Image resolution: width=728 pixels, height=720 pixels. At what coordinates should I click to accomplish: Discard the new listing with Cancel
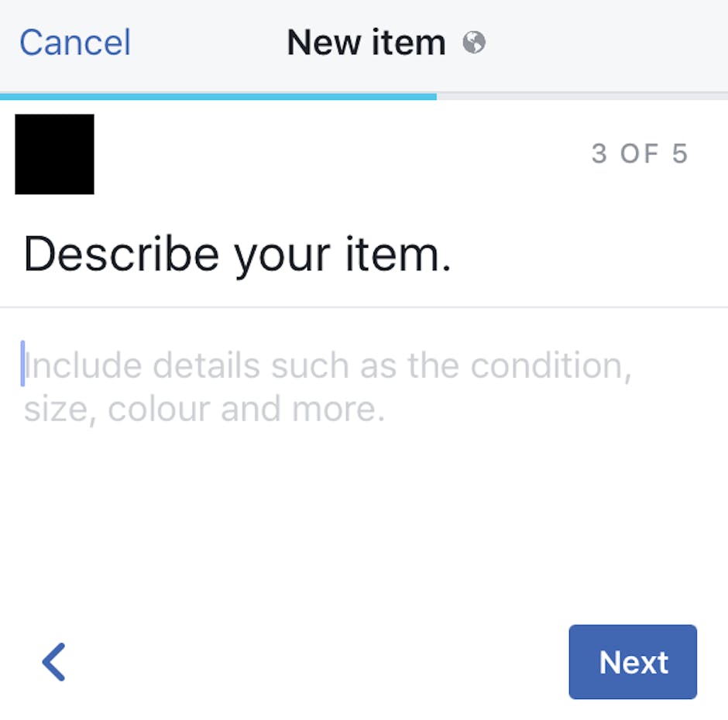(x=75, y=43)
